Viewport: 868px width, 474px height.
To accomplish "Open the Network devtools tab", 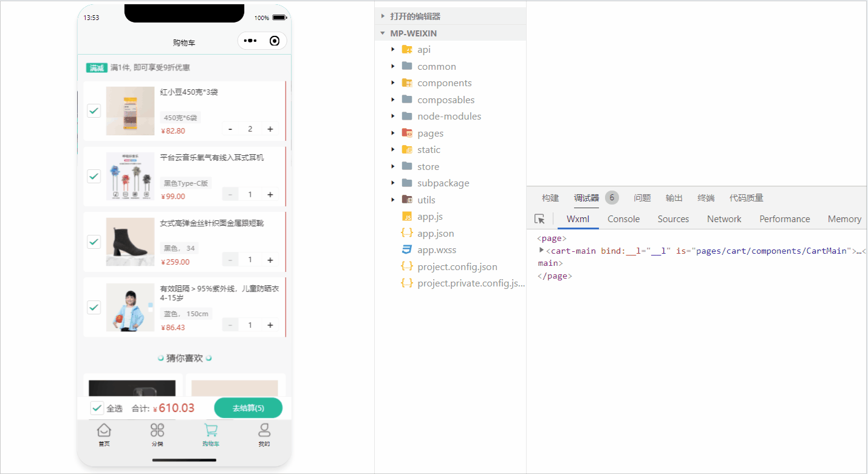I will pos(724,219).
